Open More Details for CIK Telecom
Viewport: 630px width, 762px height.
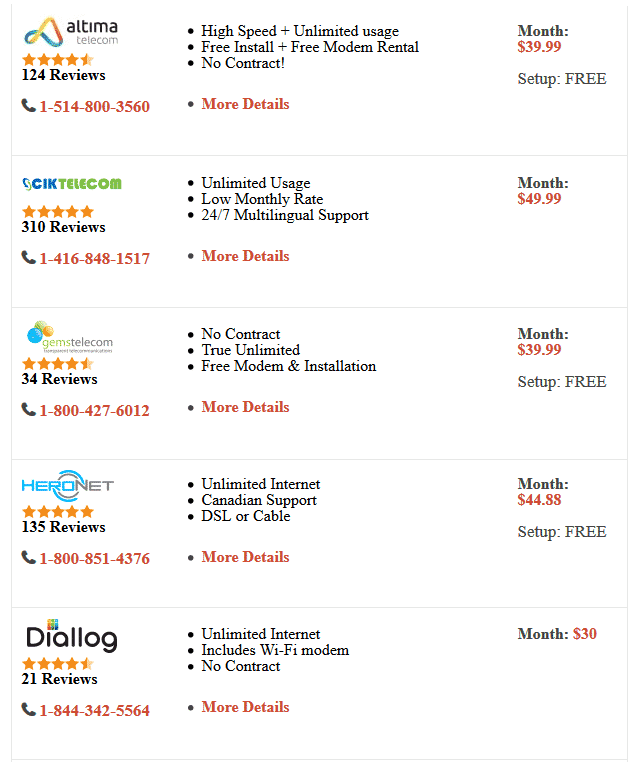point(245,256)
